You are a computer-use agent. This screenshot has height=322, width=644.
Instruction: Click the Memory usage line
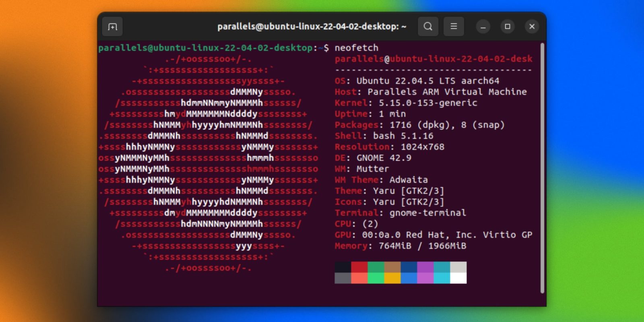tap(400, 246)
